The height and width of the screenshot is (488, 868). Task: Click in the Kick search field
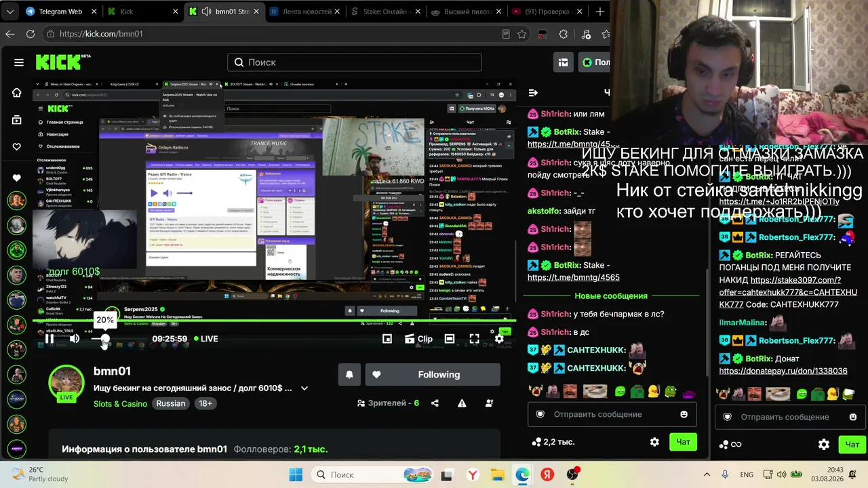[355, 62]
